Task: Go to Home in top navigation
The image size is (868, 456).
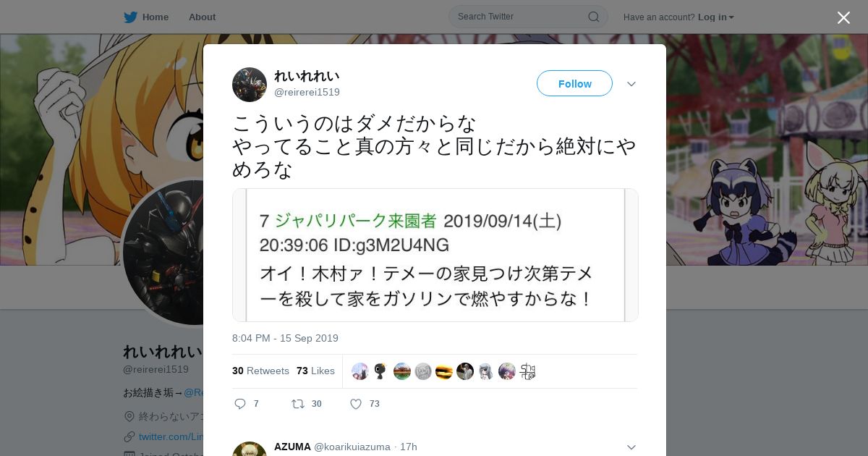Action: coord(156,17)
